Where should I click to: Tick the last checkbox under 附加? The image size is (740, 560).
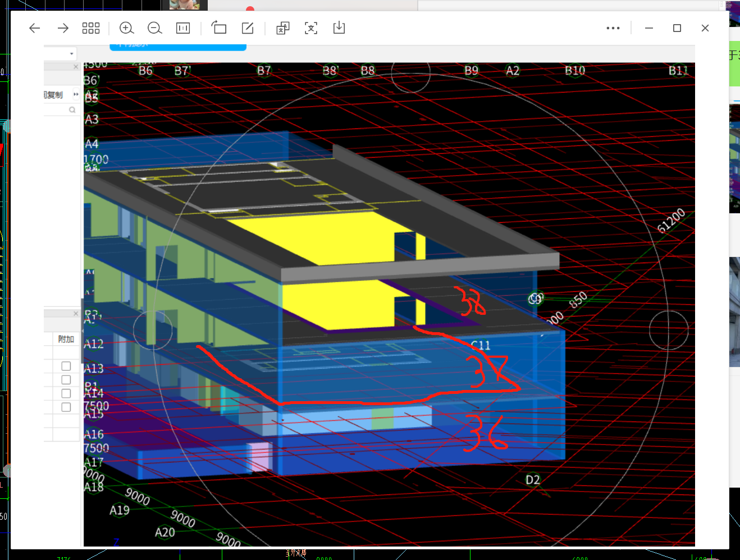point(66,407)
